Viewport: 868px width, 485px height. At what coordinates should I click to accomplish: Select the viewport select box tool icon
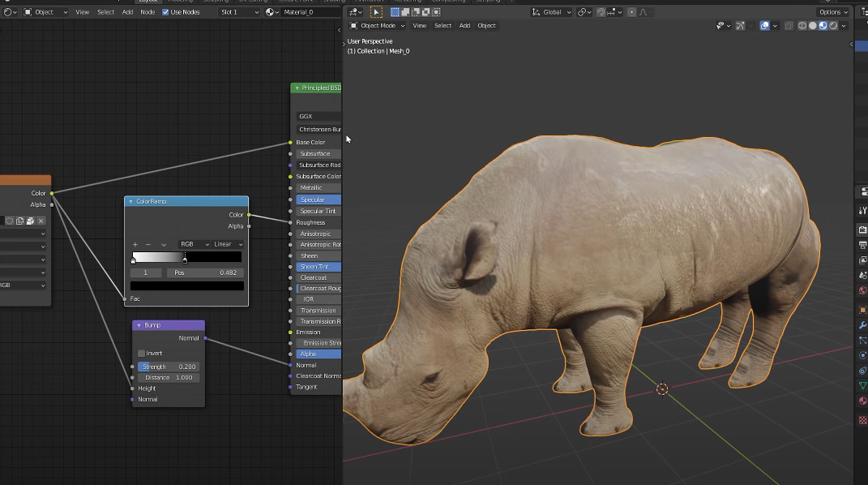click(376, 12)
